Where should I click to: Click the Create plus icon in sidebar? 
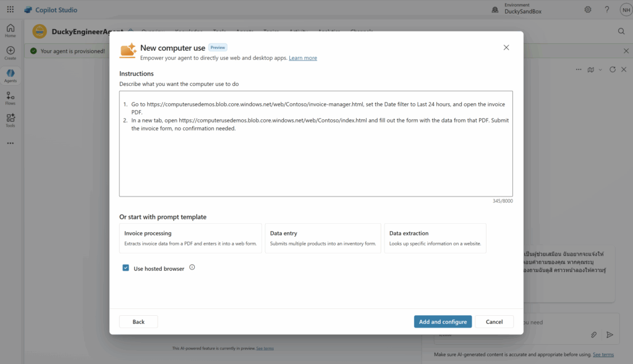pyautogui.click(x=11, y=53)
